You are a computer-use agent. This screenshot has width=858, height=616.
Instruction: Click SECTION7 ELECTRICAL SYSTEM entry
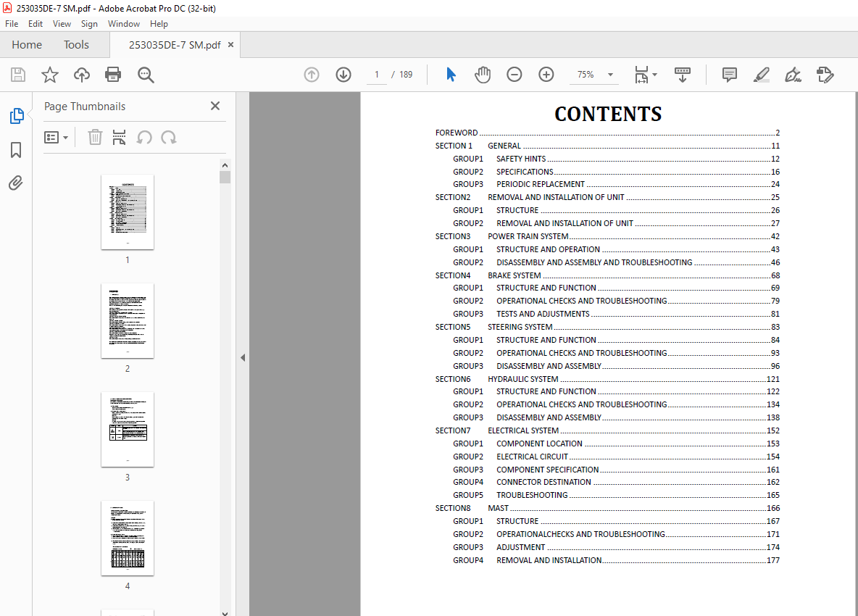click(607, 431)
